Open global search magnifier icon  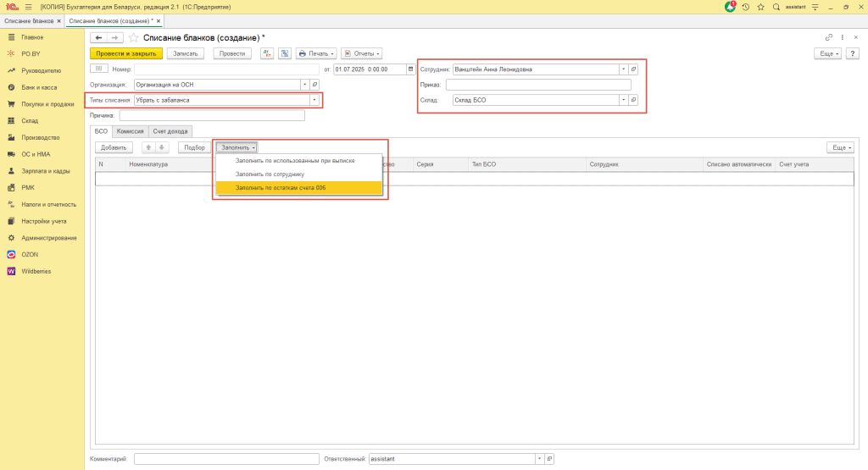tap(776, 7)
